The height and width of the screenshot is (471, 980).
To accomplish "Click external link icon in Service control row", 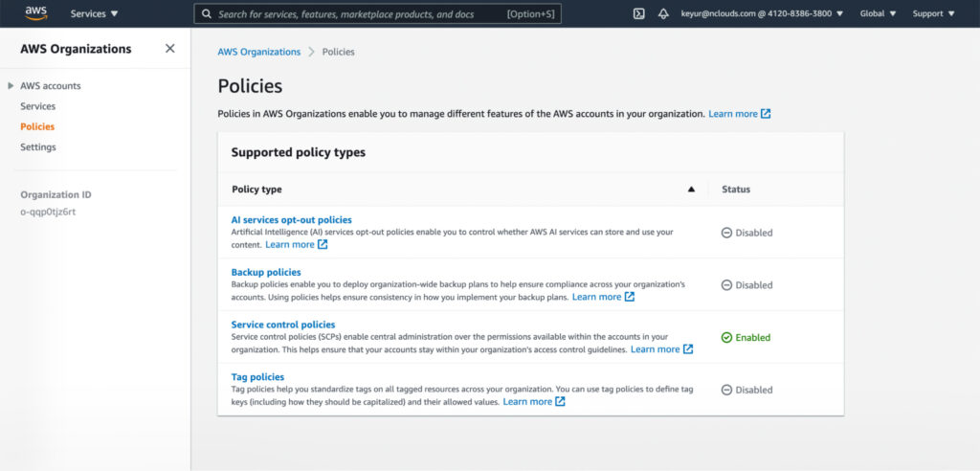I will point(687,349).
